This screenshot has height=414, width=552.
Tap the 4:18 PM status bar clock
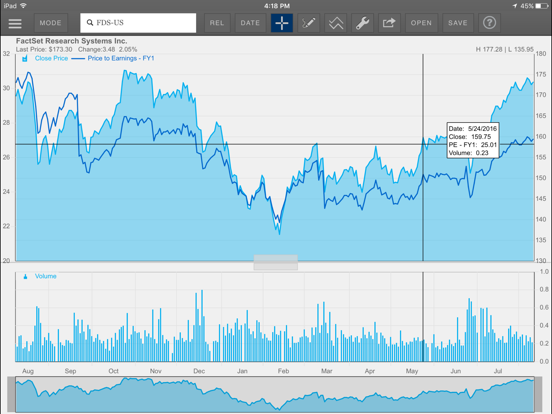pyautogui.click(x=277, y=6)
